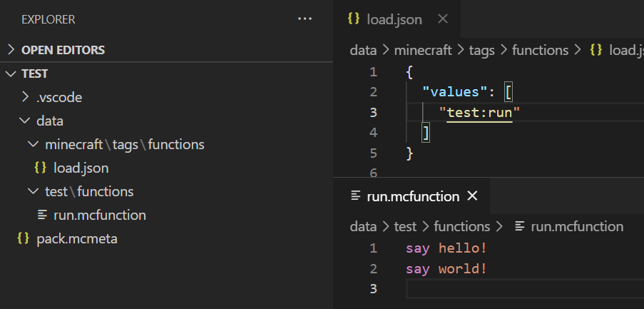
Task: Select 'data' breadcrumb in run.mcfunction editor
Action: point(363,226)
